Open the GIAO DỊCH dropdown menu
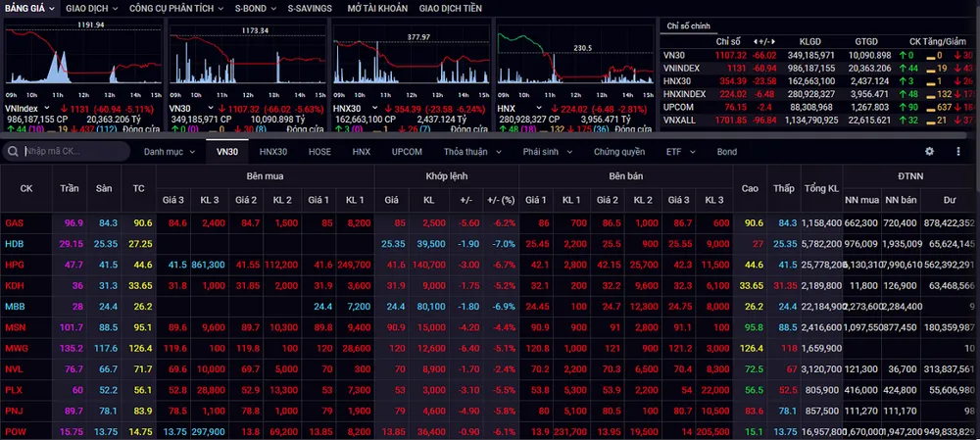 pos(91,8)
